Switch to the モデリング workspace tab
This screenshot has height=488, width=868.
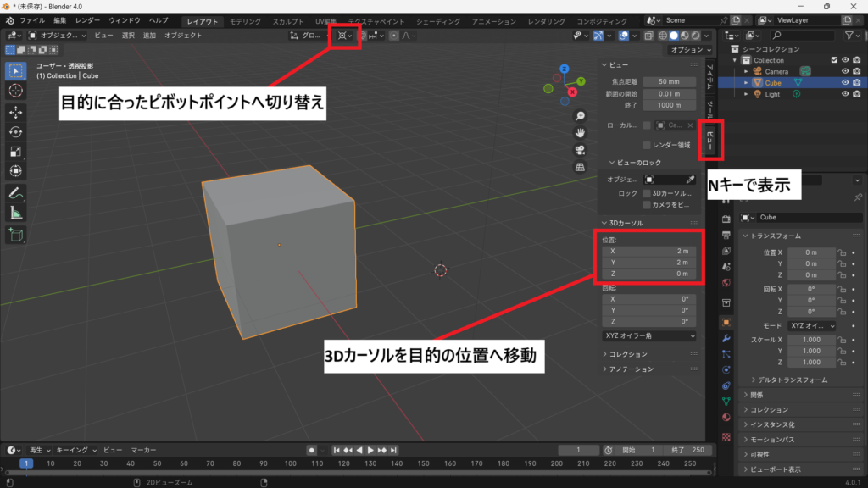click(x=245, y=21)
